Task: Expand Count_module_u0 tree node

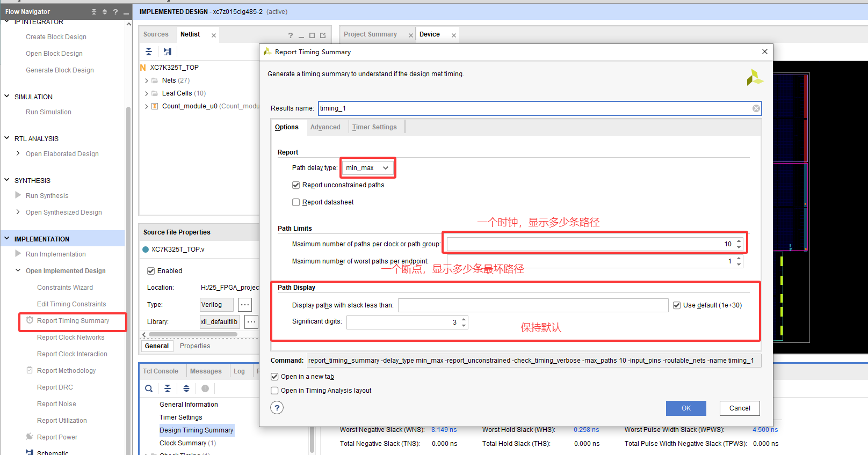Action: pos(147,106)
